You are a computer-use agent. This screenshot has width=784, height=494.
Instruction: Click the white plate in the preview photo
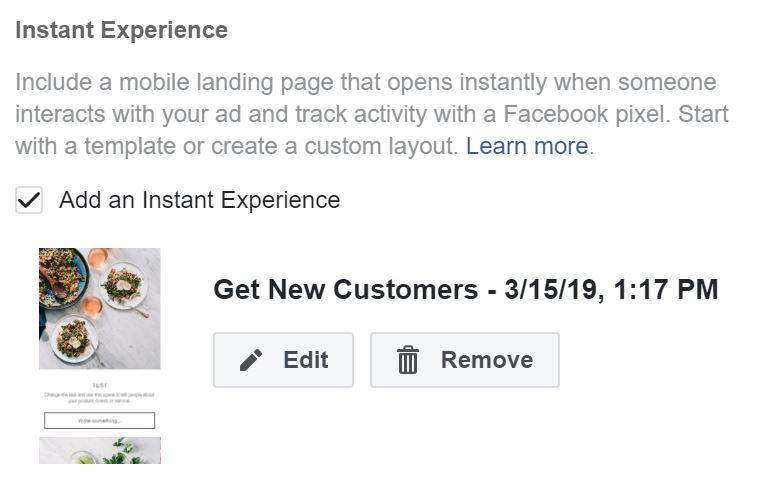(x=123, y=285)
